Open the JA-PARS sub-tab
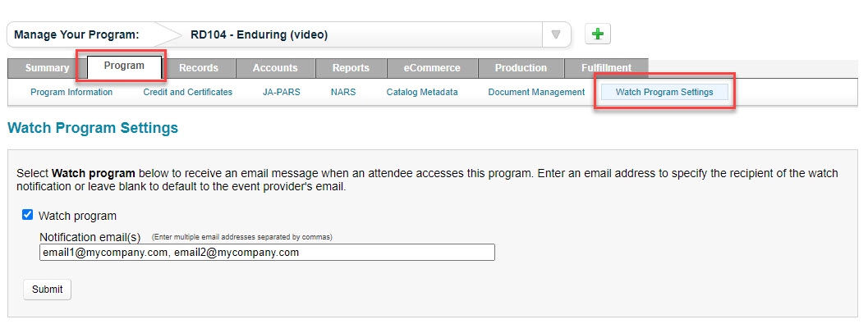 tap(281, 93)
